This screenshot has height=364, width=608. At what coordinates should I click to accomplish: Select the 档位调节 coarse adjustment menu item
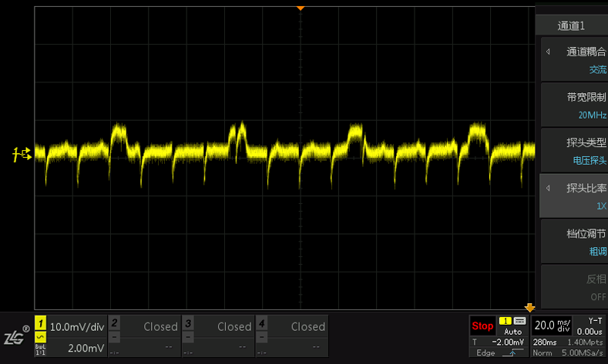coord(574,242)
